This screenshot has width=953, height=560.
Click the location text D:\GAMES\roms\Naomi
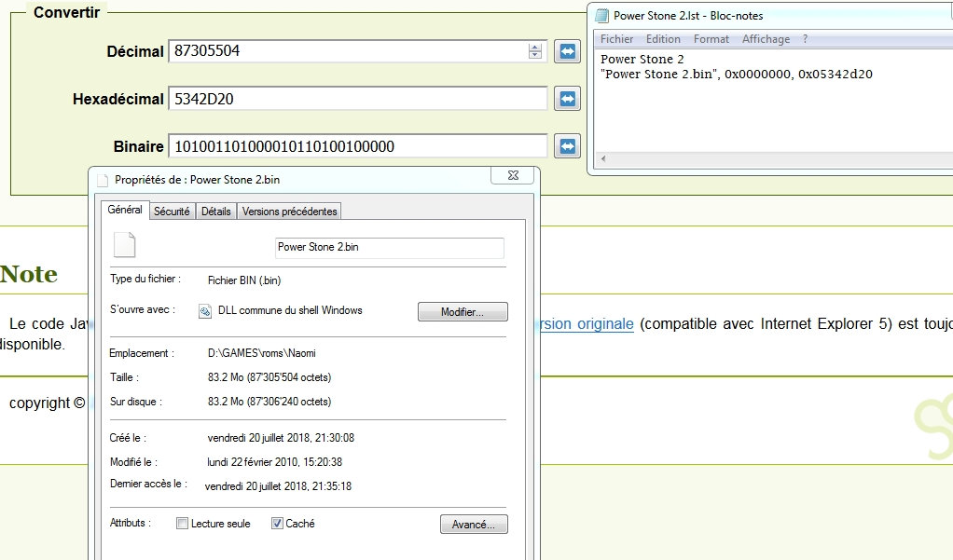tap(261, 353)
